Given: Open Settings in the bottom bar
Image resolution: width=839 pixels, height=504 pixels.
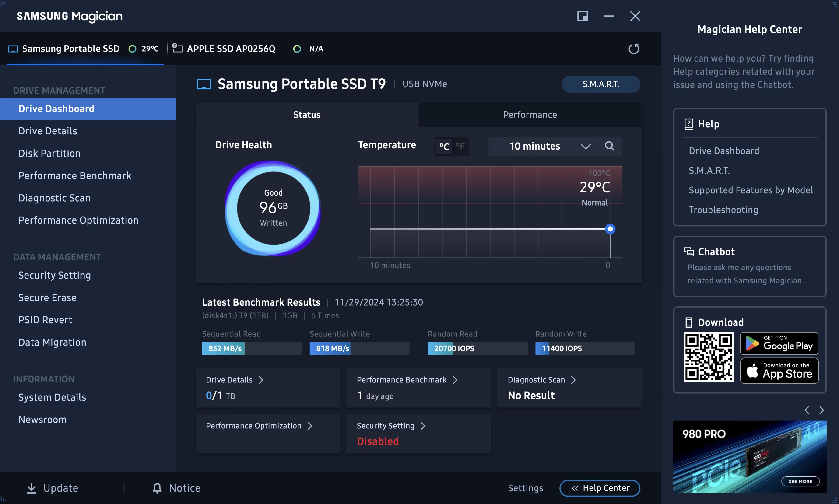Looking at the screenshot, I should [526, 488].
